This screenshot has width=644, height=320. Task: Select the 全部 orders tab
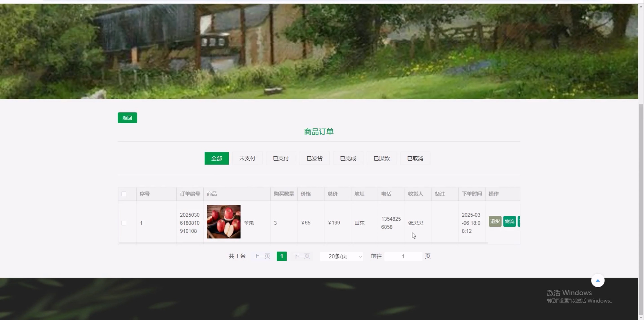tap(216, 158)
